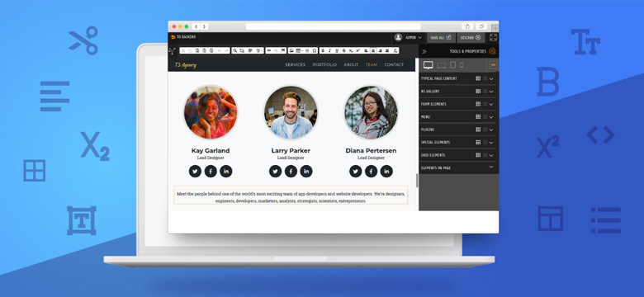The width and height of the screenshot is (644, 297).
Task: Collapse the Tools & Properties panel arrows
Action: tap(424, 52)
